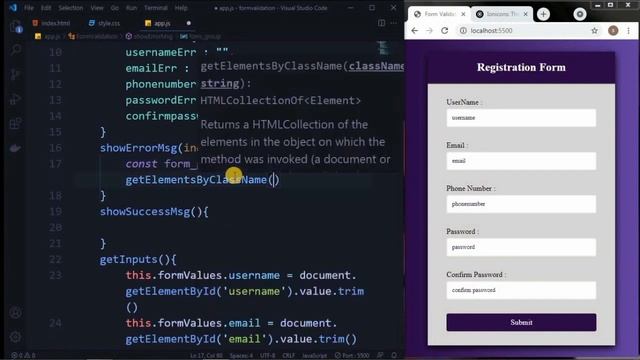Open the Go menu

point(115,8)
